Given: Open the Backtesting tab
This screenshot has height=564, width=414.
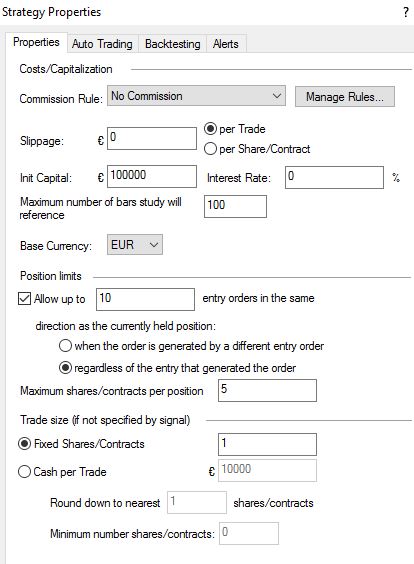Looking at the screenshot, I should 173,44.
